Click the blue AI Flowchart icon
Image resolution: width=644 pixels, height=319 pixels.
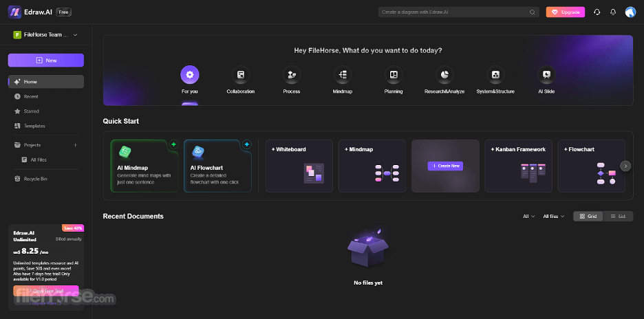[x=198, y=153]
